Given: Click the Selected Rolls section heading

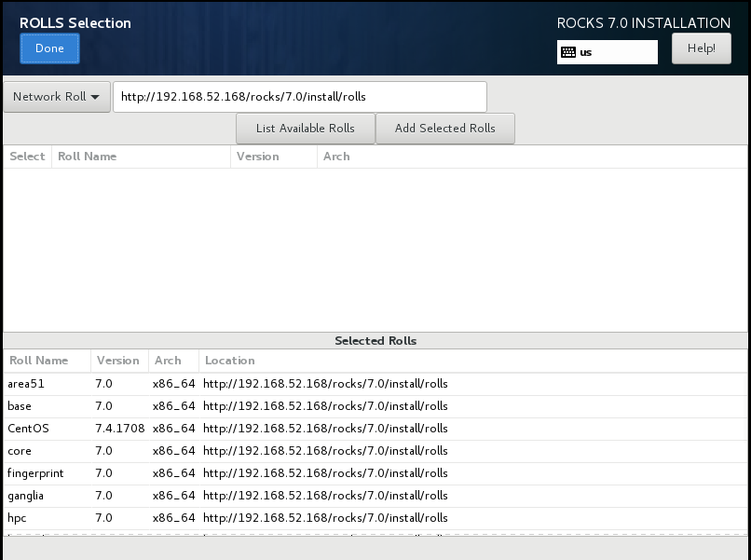Looking at the screenshot, I should (375, 341).
